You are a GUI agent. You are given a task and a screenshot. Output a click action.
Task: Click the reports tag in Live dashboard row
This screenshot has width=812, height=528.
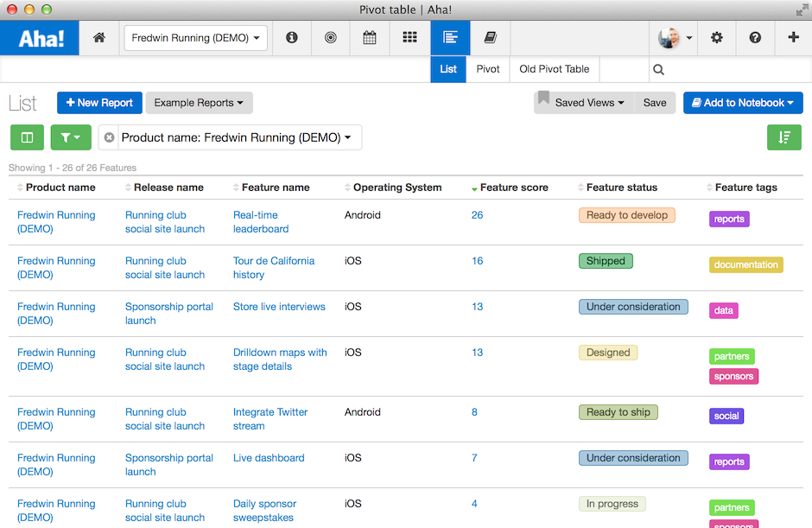728,461
